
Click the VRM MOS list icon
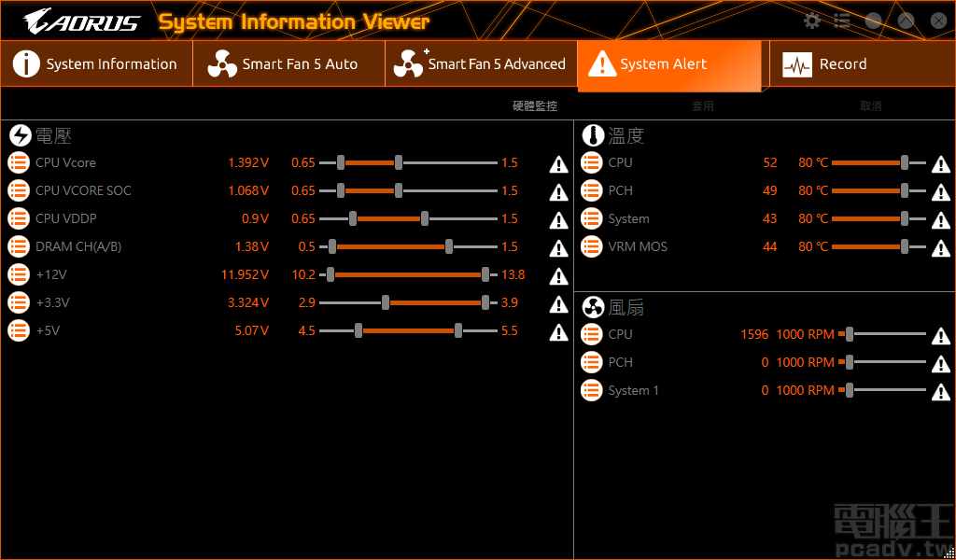coord(591,246)
